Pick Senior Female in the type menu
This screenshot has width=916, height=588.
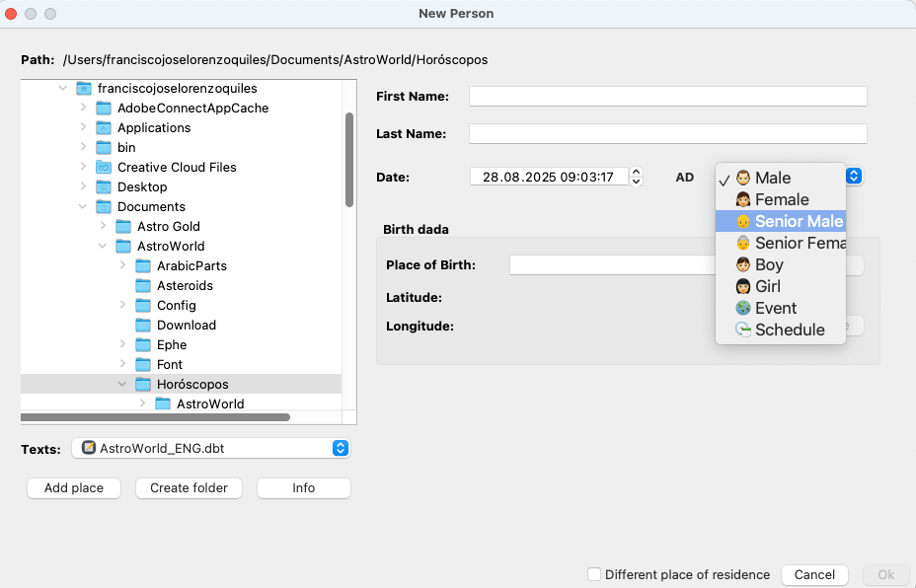click(800, 243)
